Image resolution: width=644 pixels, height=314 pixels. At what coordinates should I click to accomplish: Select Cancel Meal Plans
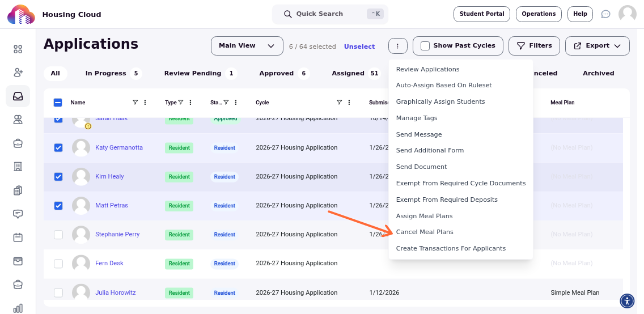coord(425,232)
